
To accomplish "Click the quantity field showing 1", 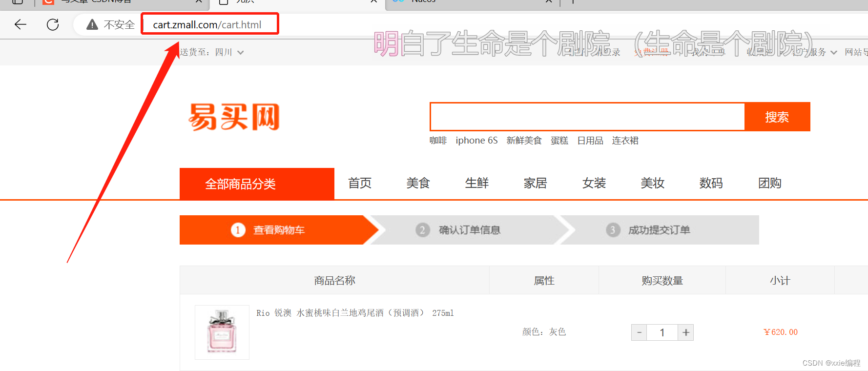I will point(662,332).
